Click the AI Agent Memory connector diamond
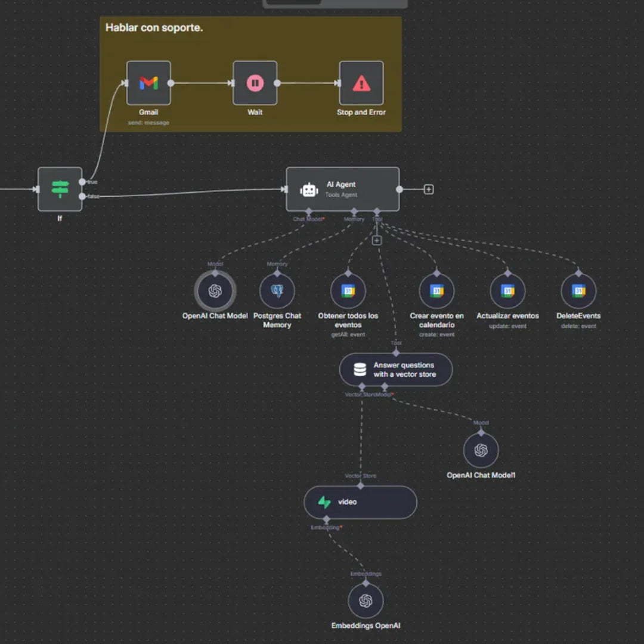The image size is (644, 644). pyautogui.click(x=354, y=211)
